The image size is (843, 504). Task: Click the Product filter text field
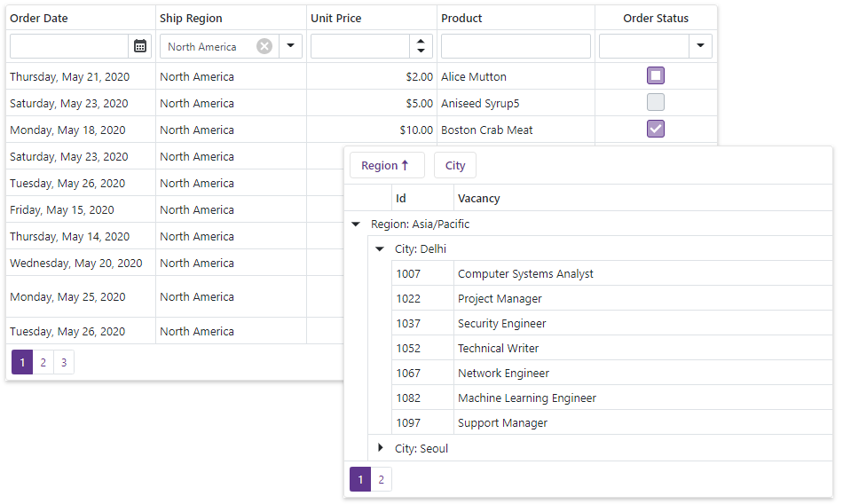516,46
